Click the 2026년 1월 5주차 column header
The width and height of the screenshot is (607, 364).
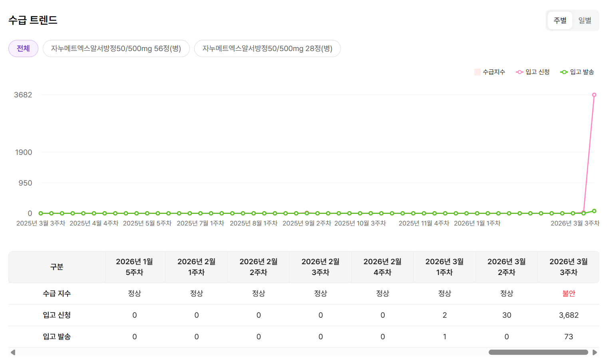coord(135,267)
